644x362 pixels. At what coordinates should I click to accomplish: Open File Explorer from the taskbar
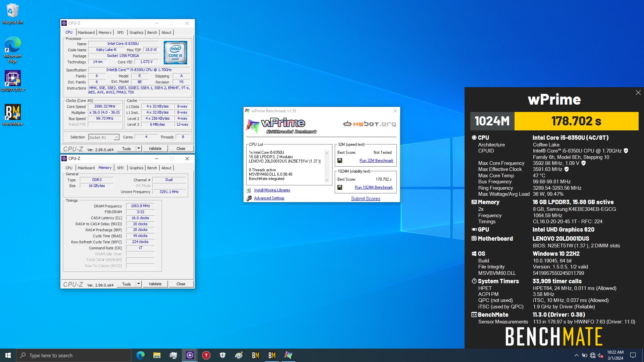point(157,355)
